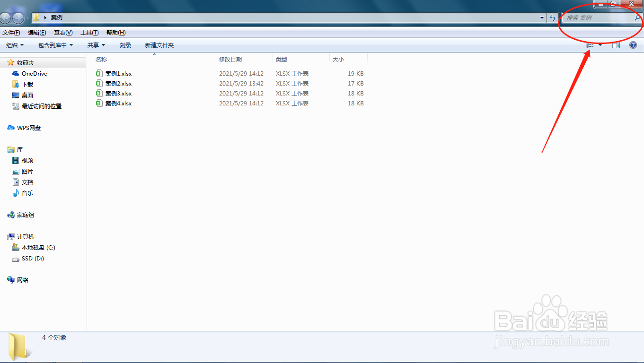644x363 pixels.
Task: Sort by the 名称 column header
Action: coord(101,60)
